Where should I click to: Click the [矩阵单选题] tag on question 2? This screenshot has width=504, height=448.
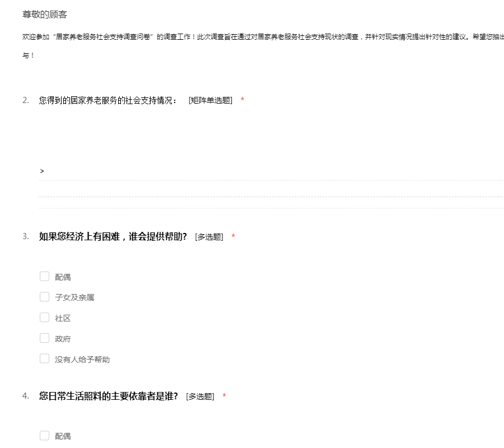click(x=210, y=100)
